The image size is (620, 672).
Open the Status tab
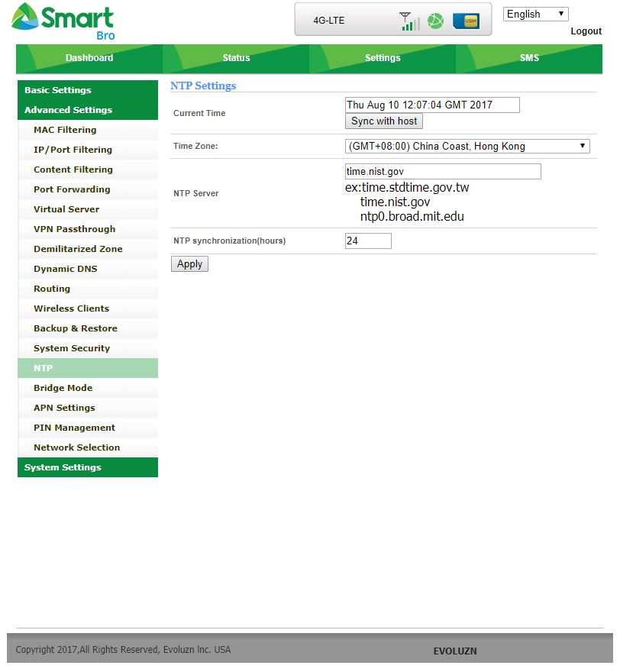pos(236,58)
